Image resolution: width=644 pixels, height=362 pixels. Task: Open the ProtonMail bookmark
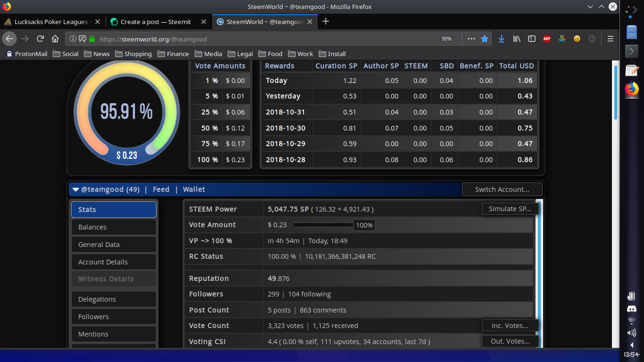(x=27, y=54)
